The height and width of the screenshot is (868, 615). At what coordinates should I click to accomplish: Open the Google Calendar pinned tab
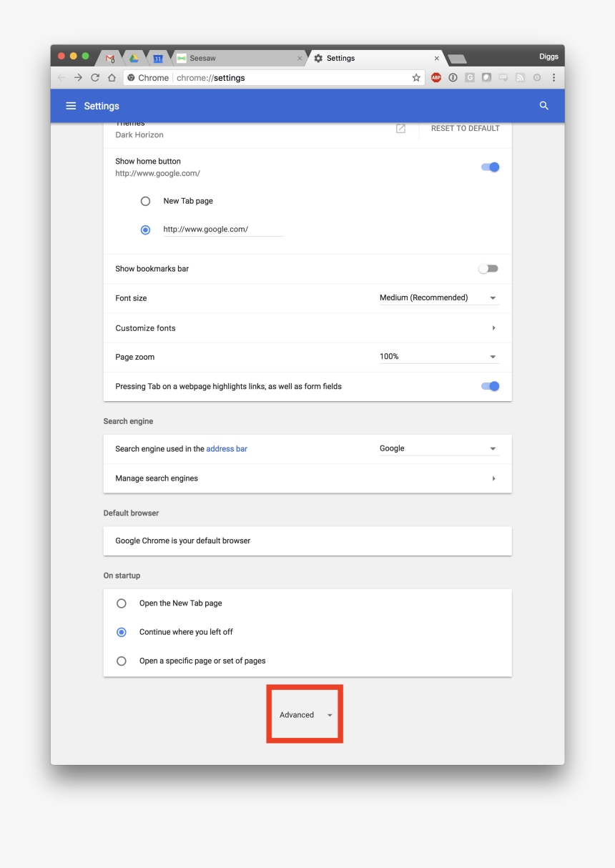(158, 59)
